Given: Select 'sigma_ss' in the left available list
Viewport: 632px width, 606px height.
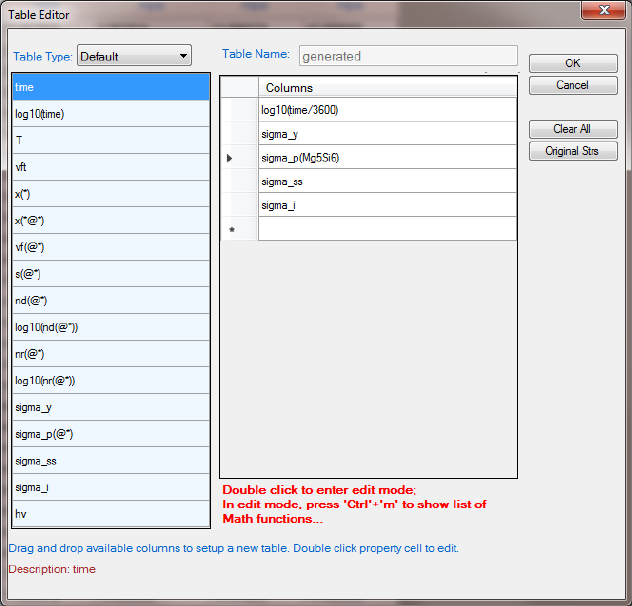Looking at the screenshot, I should (111, 460).
